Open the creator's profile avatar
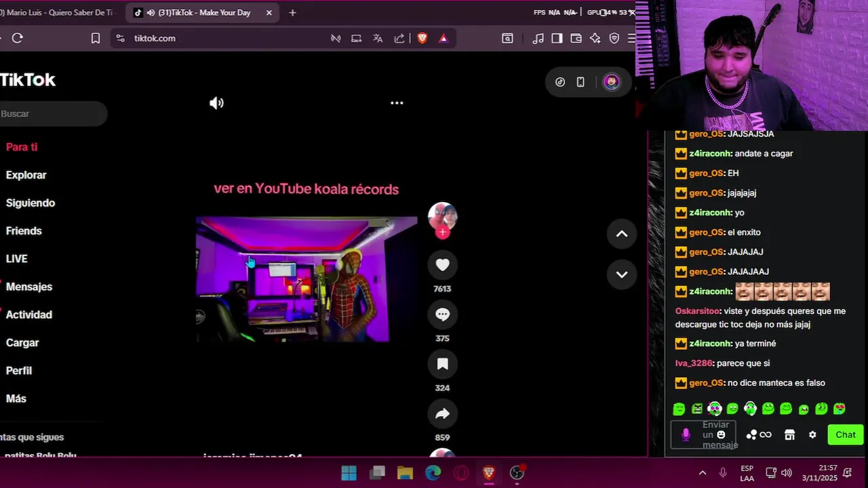This screenshot has height=488, width=868. pos(442,217)
